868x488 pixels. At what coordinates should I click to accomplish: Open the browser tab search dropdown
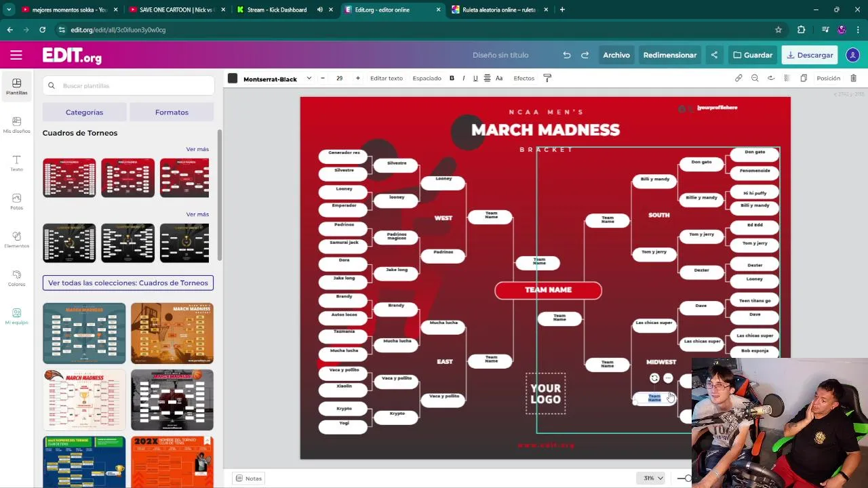click(9, 9)
